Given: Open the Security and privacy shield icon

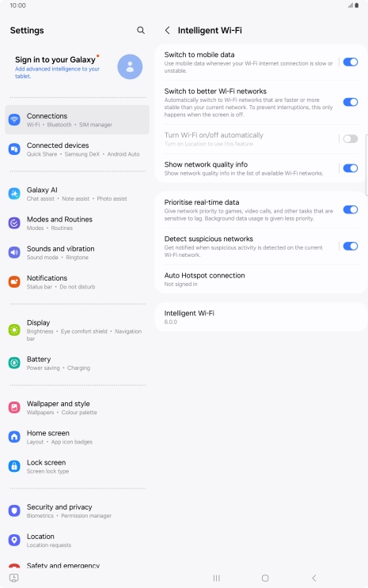Looking at the screenshot, I should click(x=14, y=511).
